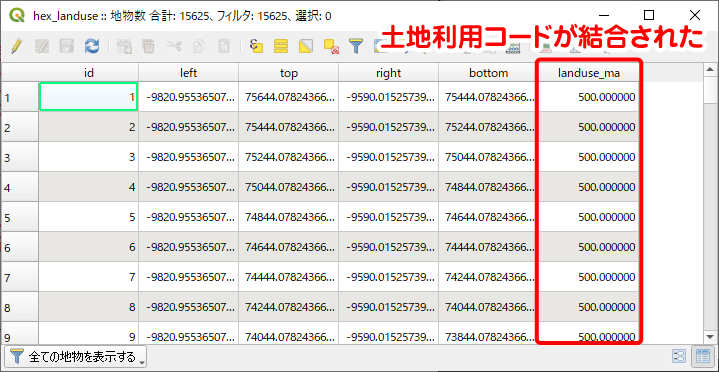Viewport: 719px width, 372px height.
Task: Click top cell 74244.07824366... in row 8
Action: [x=288, y=307]
